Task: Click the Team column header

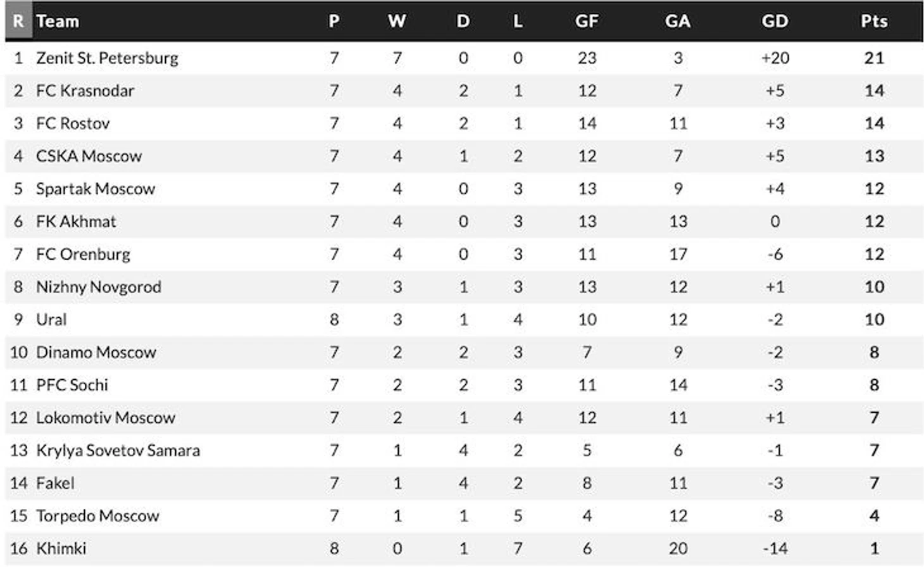Action: 58,21
